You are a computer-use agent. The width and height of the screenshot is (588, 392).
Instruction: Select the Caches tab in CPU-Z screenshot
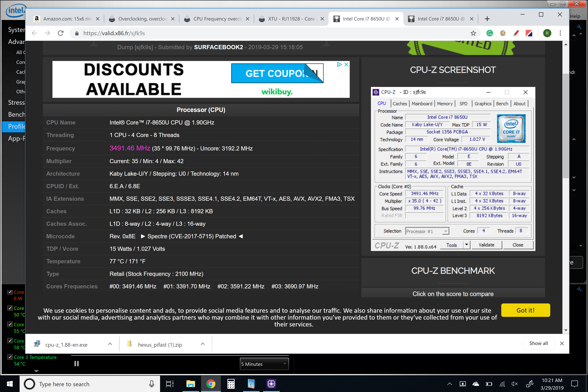coord(399,103)
